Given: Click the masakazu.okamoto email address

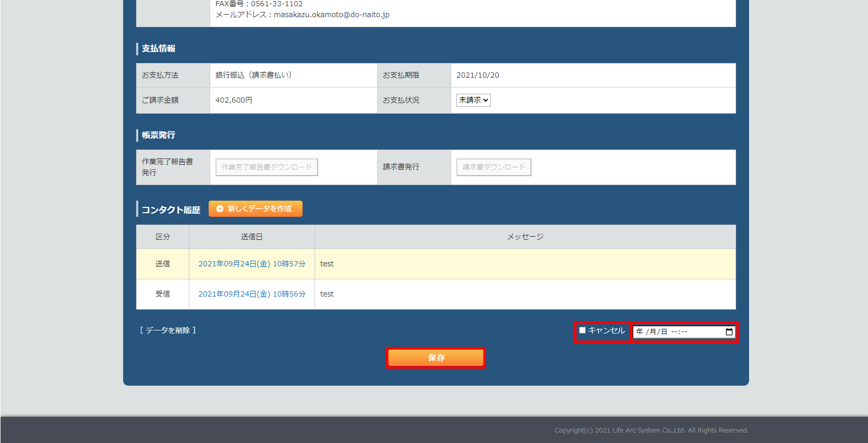Looking at the screenshot, I should tap(331, 15).
